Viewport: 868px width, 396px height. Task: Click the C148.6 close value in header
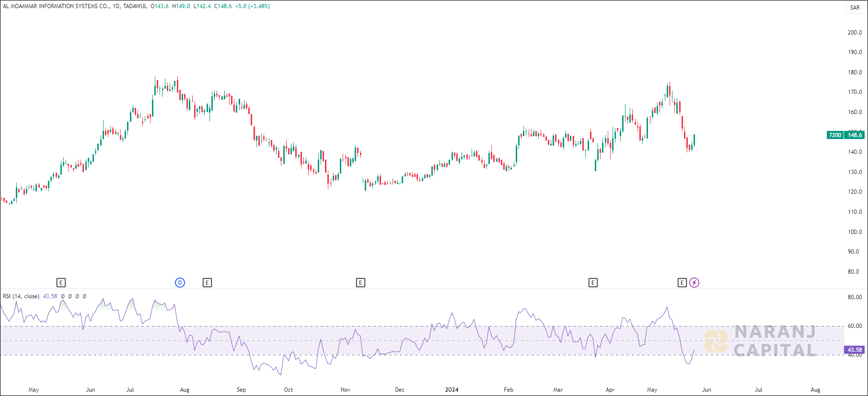223,6
